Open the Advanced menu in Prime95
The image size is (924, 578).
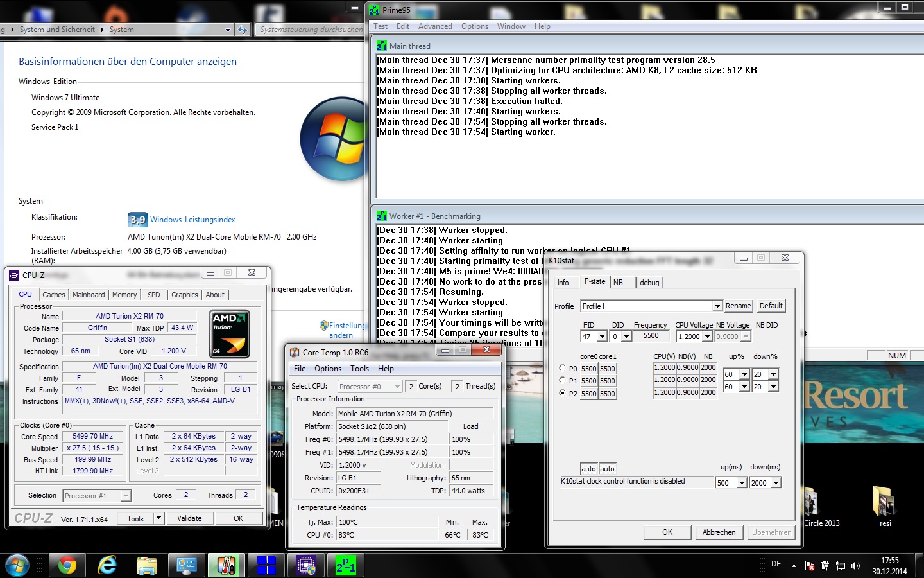click(435, 26)
